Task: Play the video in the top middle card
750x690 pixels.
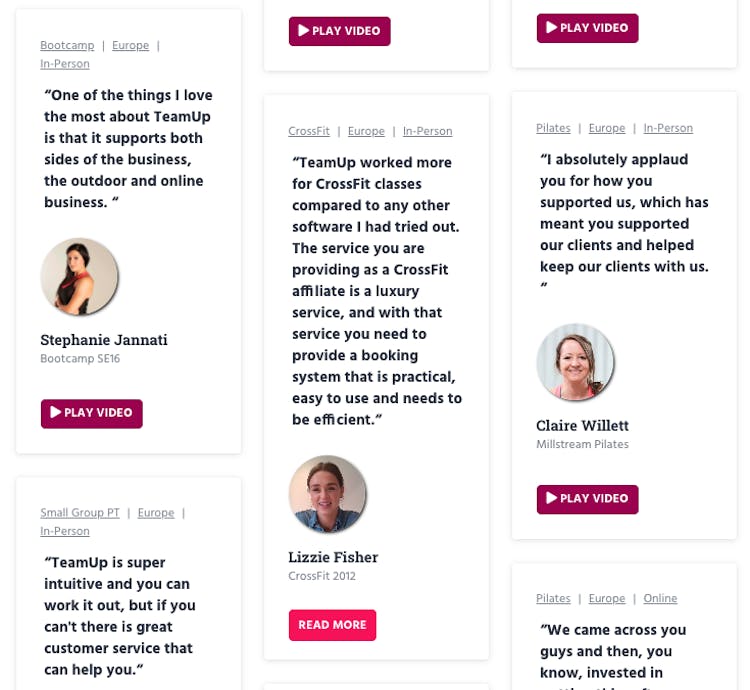Action: pyautogui.click(x=339, y=31)
